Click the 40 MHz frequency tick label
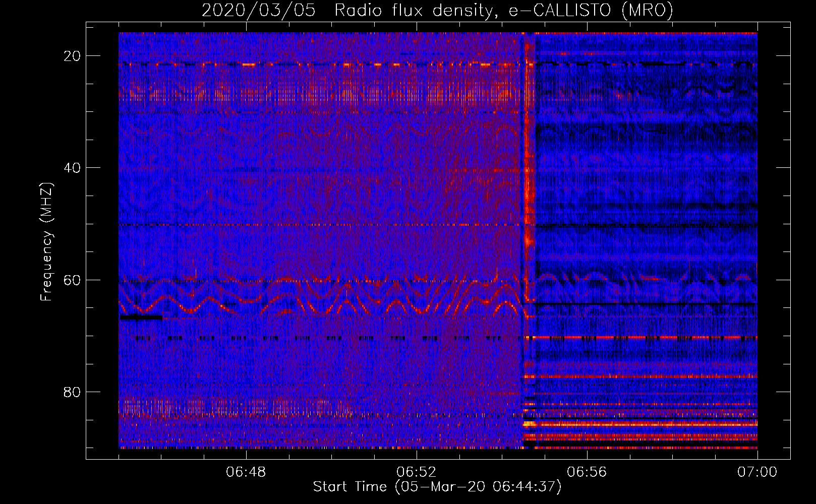Screen dimensions: 816x504 (72, 168)
